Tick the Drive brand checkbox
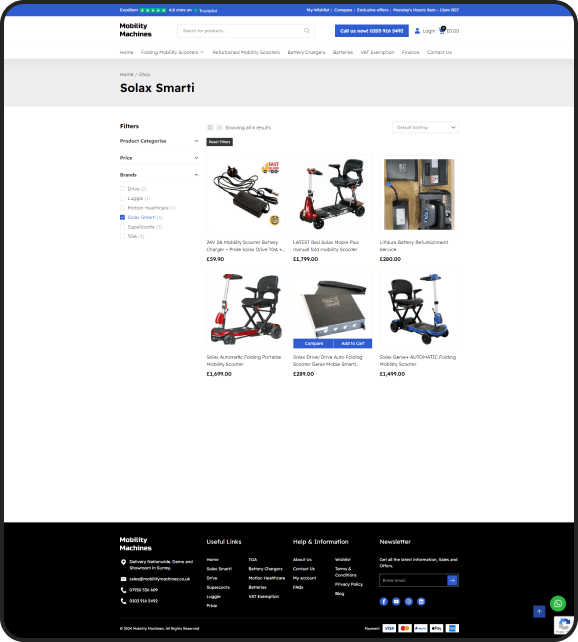Viewport: 578px width, 642px height. tap(122, 189)
